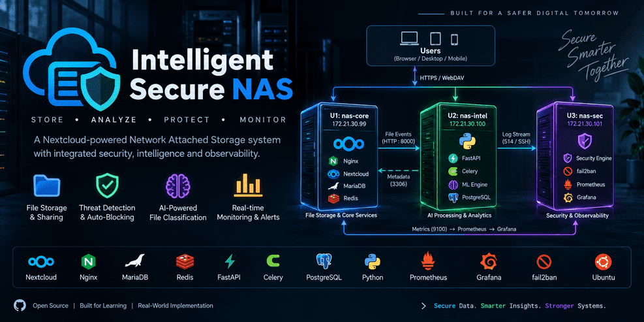This screenshot has width=644, height=322.
Task: Select the Metrics (9100) Prometheus Grafana label
Action: [464, 229]
